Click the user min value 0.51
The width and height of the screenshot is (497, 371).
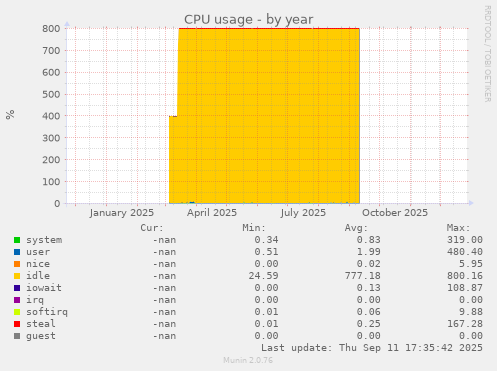[266, 252]
